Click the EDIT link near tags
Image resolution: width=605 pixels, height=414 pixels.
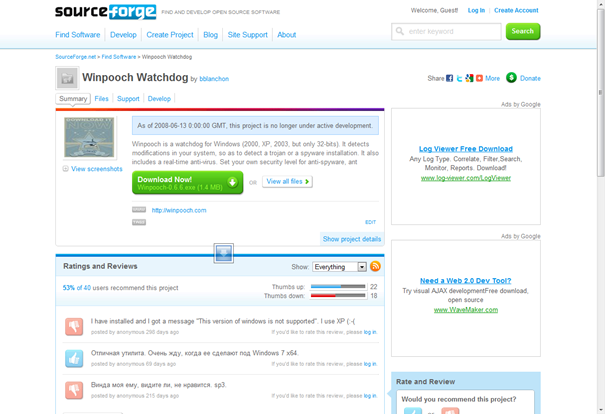point(370,222)
